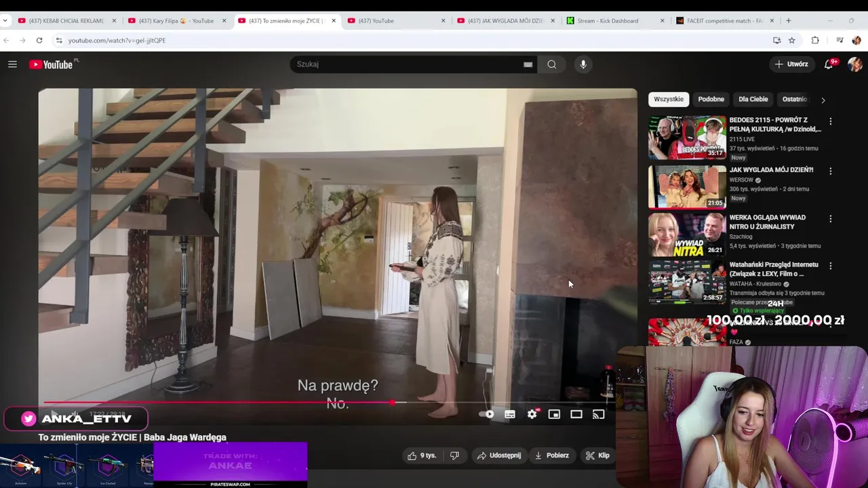Close the Kary Filipa tab

(224, 21)
